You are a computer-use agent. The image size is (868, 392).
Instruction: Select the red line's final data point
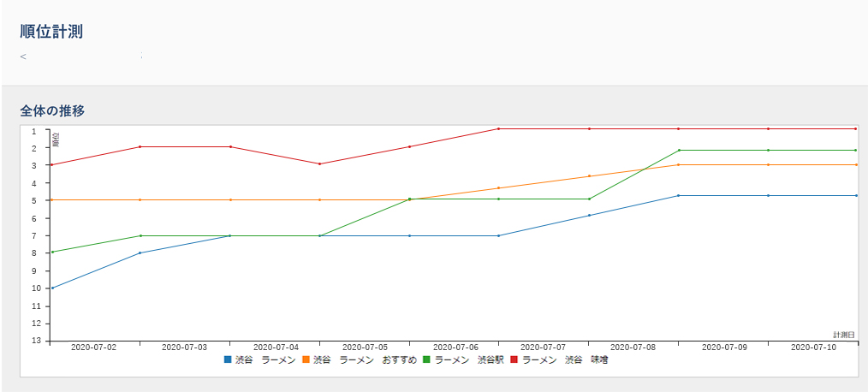tap(856, 128)
